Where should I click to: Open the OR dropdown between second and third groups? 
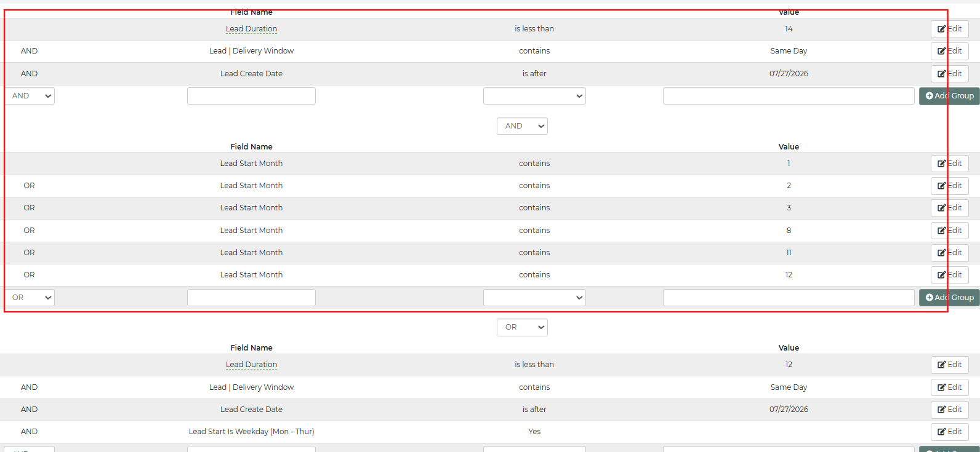coord(522,327)
